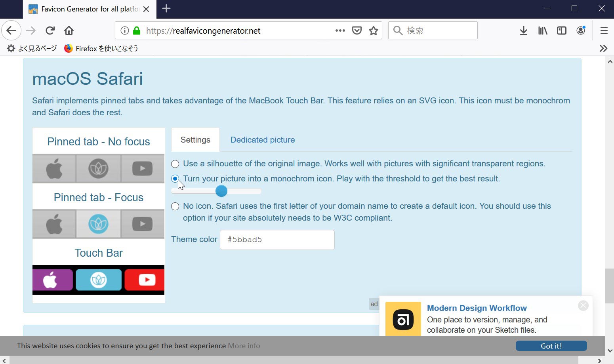Image resolution: width=614 pixels, height=364 pixels.
Task: Select the No icon option
Action: point(175,206)
